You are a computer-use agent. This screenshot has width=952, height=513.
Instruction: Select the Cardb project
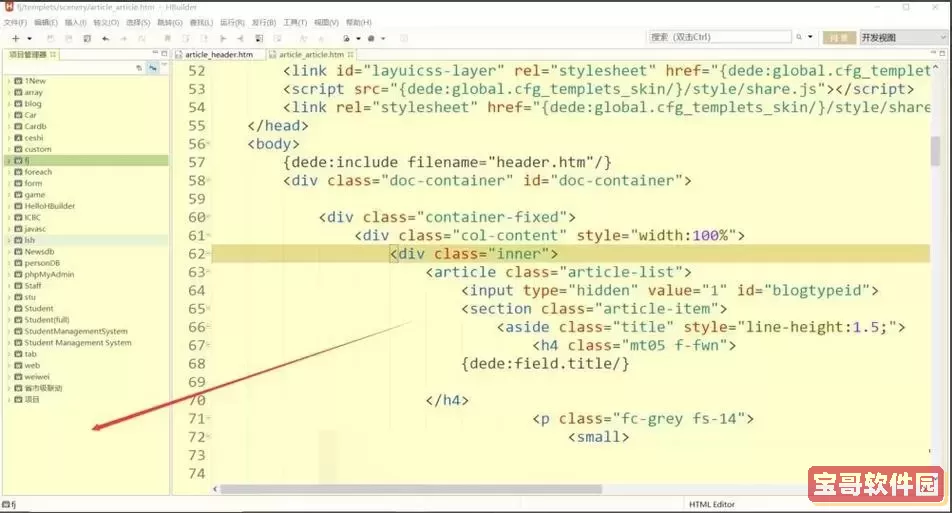coord(35,126)
